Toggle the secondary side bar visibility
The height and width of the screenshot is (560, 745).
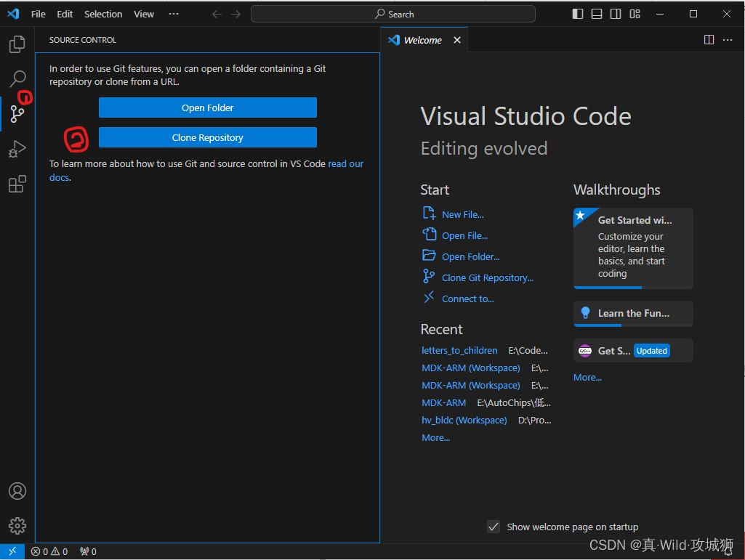click(x=615, y=13)
